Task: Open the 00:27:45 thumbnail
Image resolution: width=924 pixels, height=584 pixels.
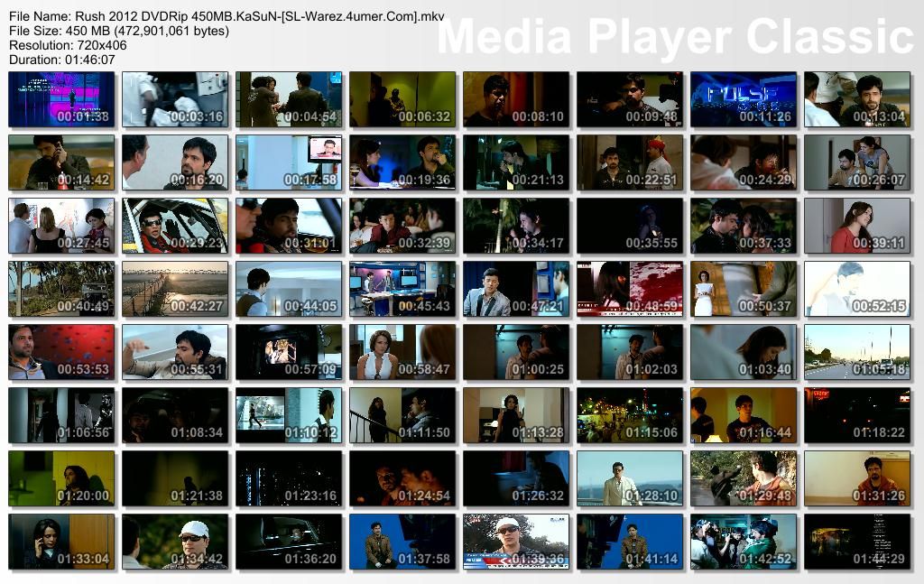Action: (61, 226)
